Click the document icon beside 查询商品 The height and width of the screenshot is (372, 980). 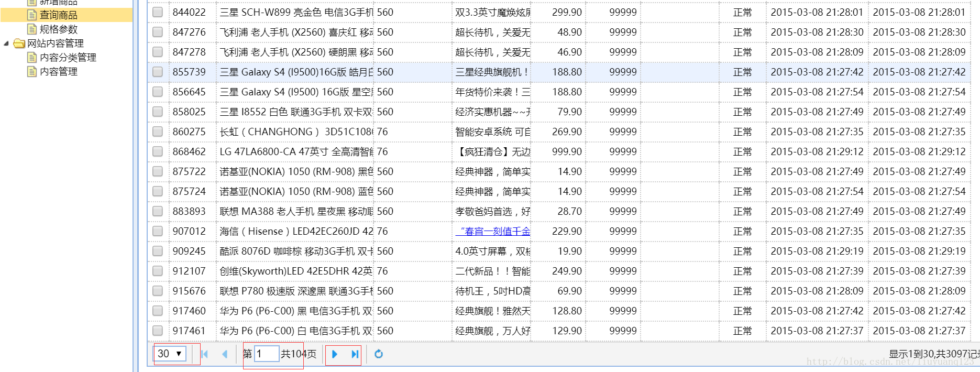pyautogui.click(x=32, y=15)
